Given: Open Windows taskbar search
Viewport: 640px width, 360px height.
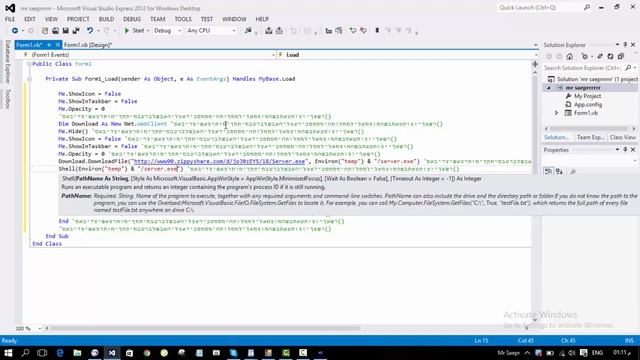Looking at the screenshot, I should (x=25, y=353).
